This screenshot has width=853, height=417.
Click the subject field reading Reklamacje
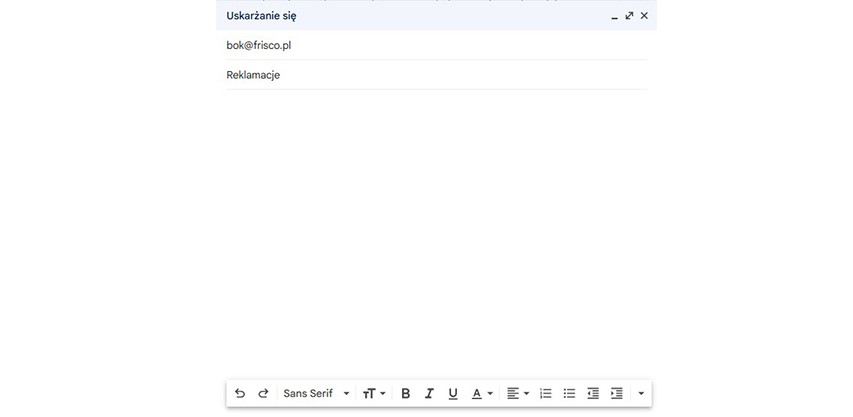click(x=437, y=75)
